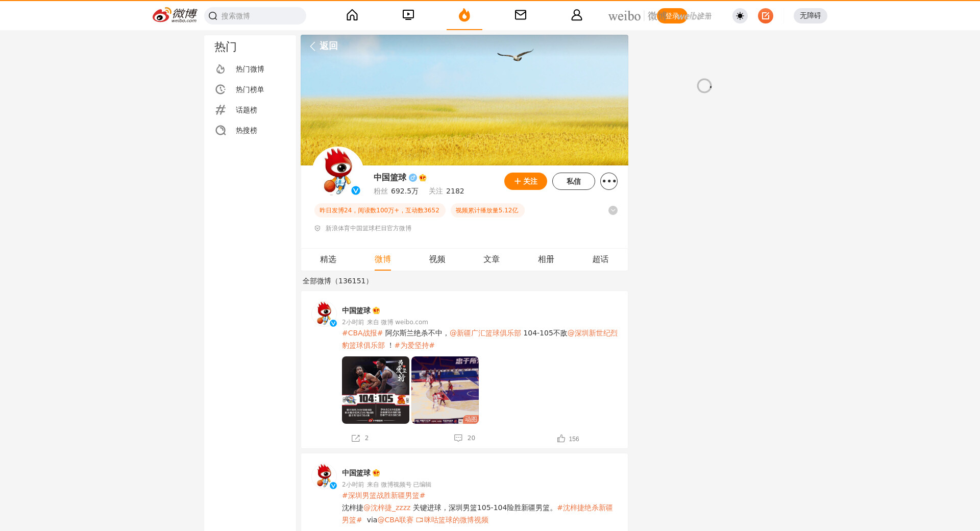The height and width of the screenshot is (531, 980).
Task: Switch to the 相册 tab
Action: pos(546,259)
